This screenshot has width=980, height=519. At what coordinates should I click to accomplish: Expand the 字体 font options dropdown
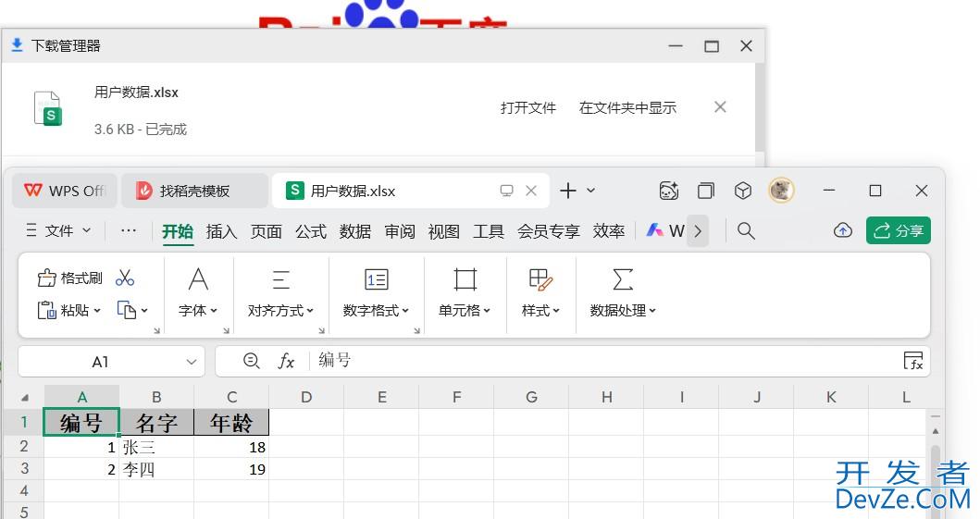(x=198, y=311)
